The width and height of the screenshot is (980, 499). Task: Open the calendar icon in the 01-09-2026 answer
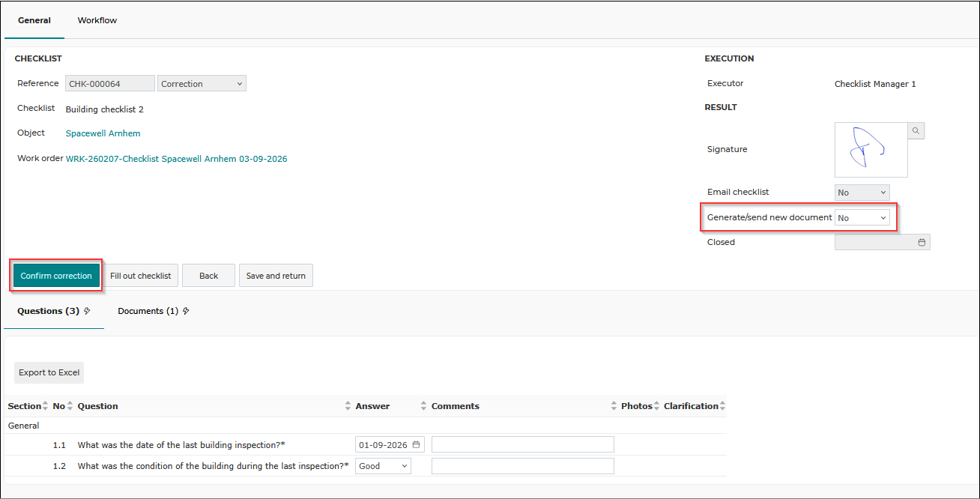click(x=416, y=445)
